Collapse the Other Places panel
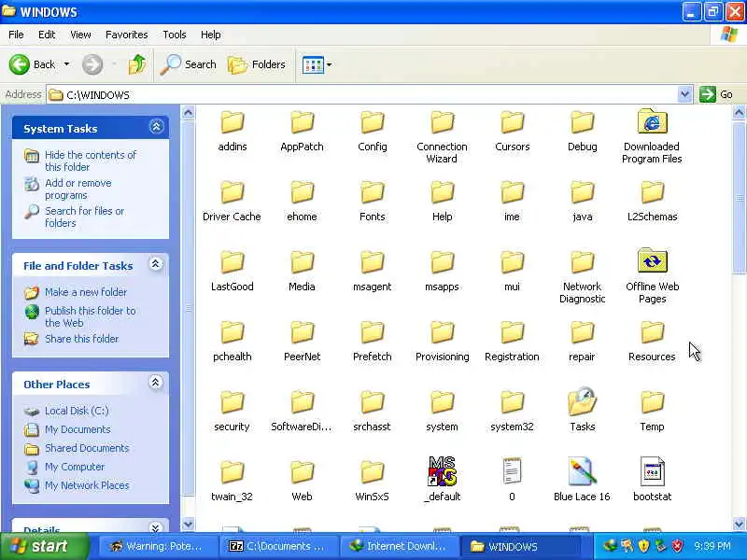Image resolution: width=747 pixels, height=560 pixels. [155, 383]
